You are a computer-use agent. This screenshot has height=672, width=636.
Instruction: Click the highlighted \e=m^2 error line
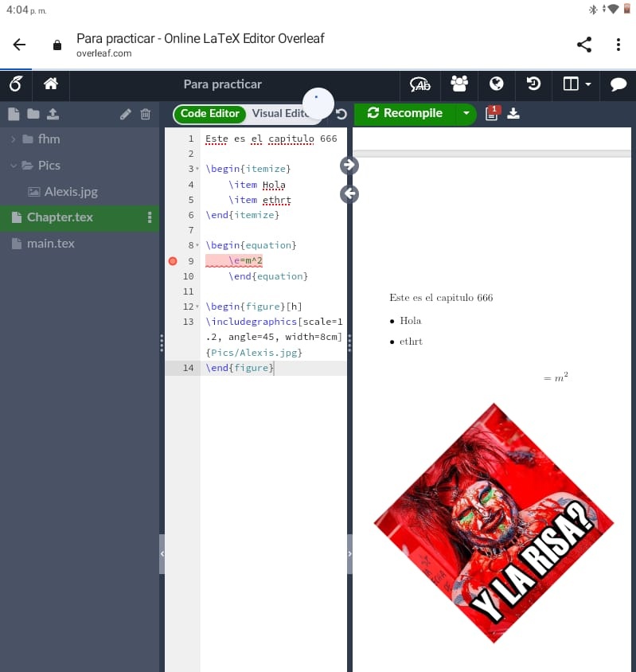click(234, 260)
